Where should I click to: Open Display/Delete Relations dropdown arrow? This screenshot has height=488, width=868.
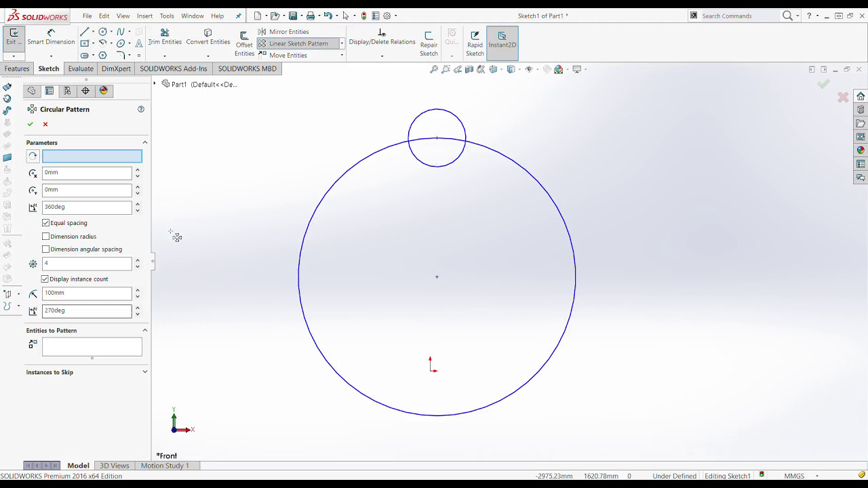coord(382,56)
